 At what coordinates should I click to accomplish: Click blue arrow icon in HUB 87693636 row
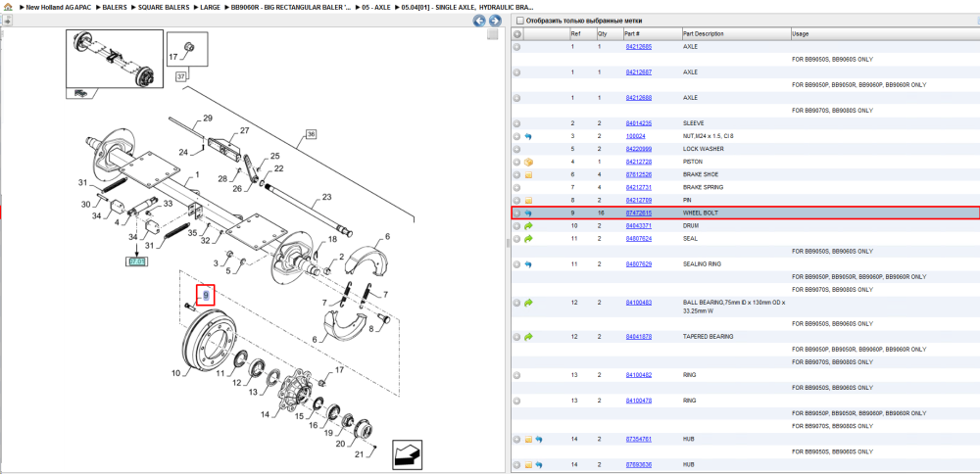[538, 464]
